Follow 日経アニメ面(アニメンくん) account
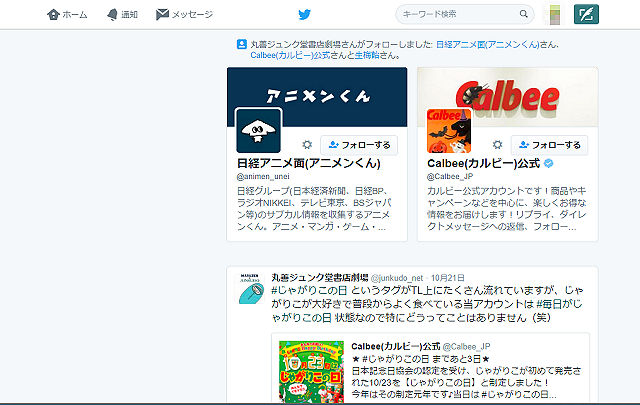Viewport: 640px width, 405px height. (x=359, y=145)
